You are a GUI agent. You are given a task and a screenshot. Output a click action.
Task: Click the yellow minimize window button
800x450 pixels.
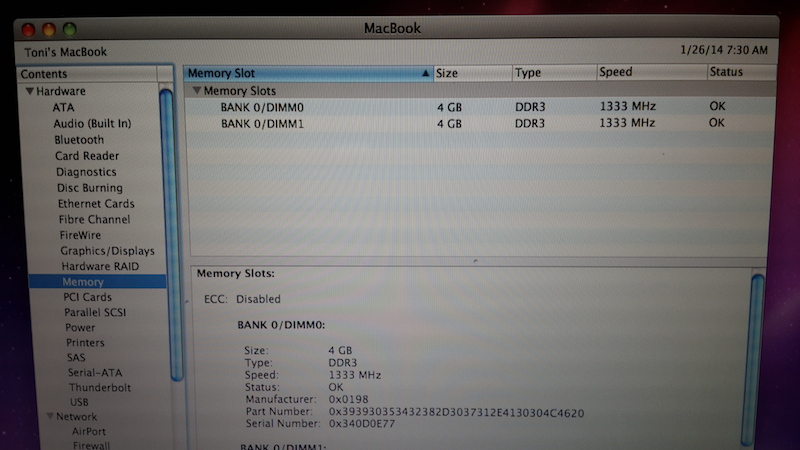tap(49, 31)
